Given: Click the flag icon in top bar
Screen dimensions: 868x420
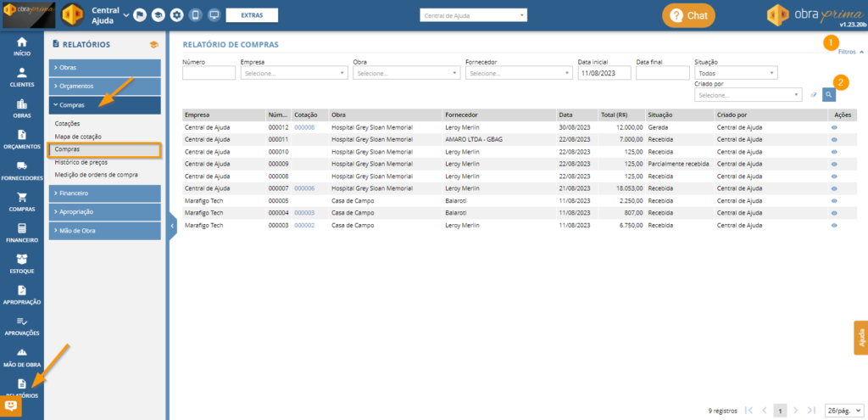Looking at the screenshot, I should [140, 15].
